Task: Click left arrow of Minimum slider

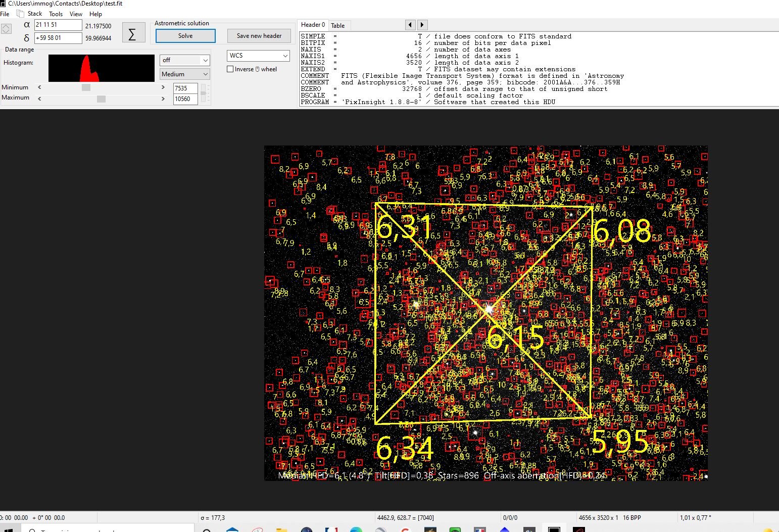Action: [x=40, y=87]
